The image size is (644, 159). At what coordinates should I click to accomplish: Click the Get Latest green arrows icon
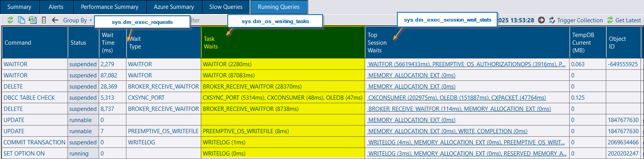tap(610, 20)
